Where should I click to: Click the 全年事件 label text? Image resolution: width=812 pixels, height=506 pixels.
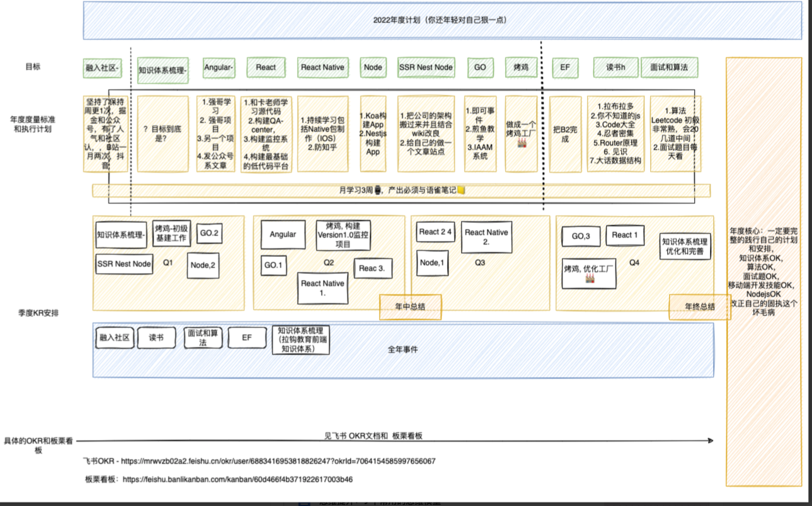(x=403, y=350)
